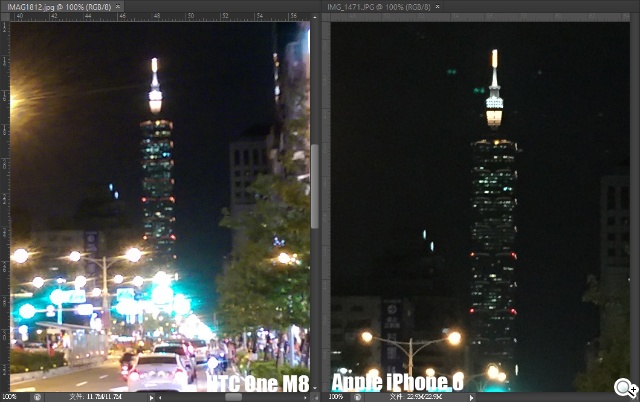Click the scroll-right arrow of the left window
Viewport: 640px width, 402px height.
tap(306, 398)
